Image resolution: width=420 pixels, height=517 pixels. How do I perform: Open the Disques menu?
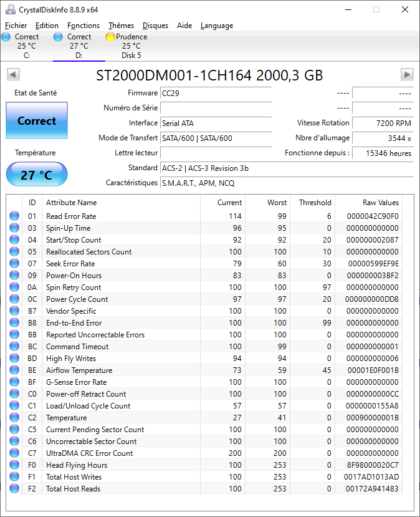click(155, 26)
